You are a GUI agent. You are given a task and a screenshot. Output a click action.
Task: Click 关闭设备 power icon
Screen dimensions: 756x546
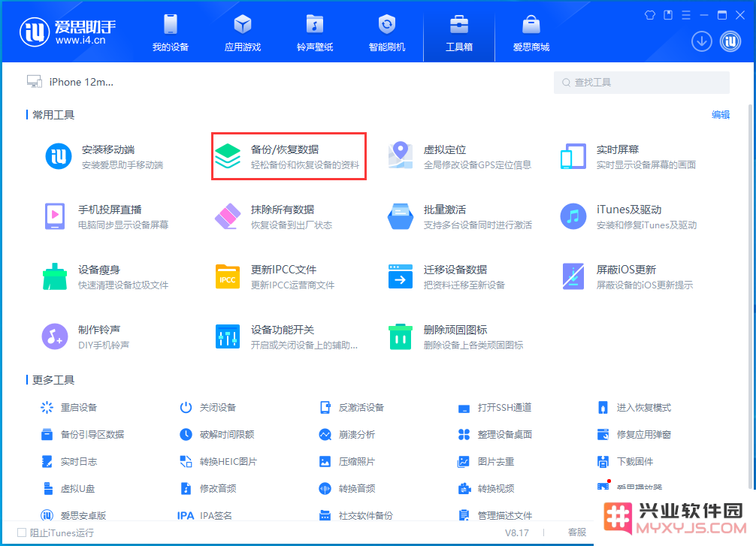pos(186,408)
